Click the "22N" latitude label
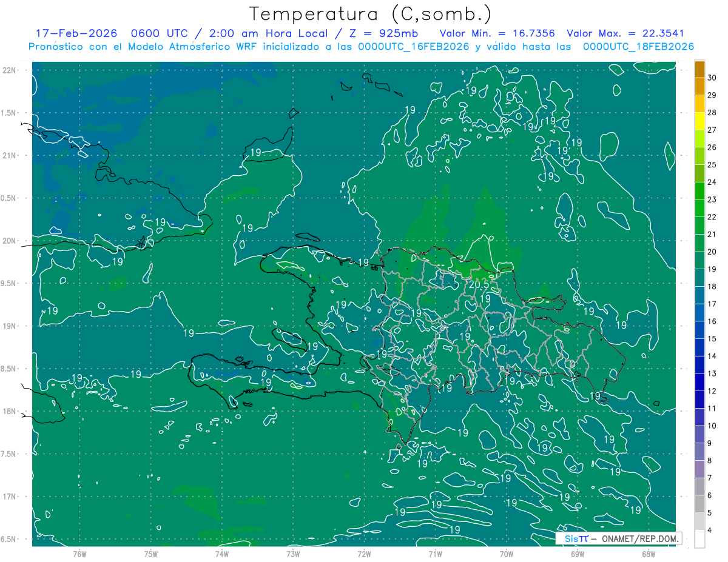The image size is (728, 562). [x=8, y=70]
